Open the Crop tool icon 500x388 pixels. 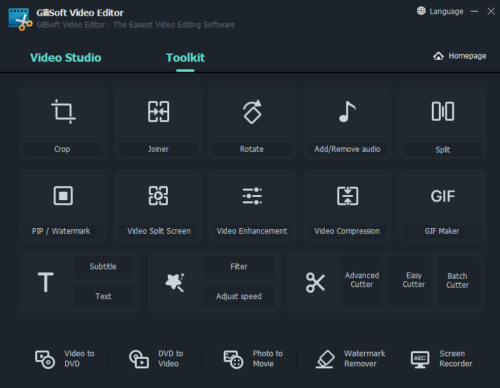click(x=63, y=111)
